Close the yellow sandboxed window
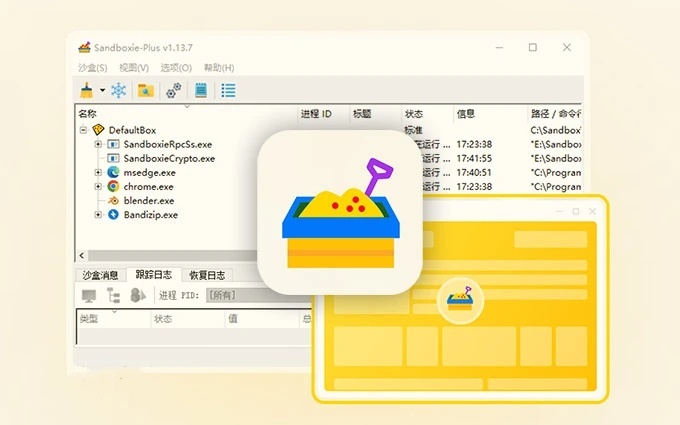This screenshot has height=425, width=680. coord(592,211)
